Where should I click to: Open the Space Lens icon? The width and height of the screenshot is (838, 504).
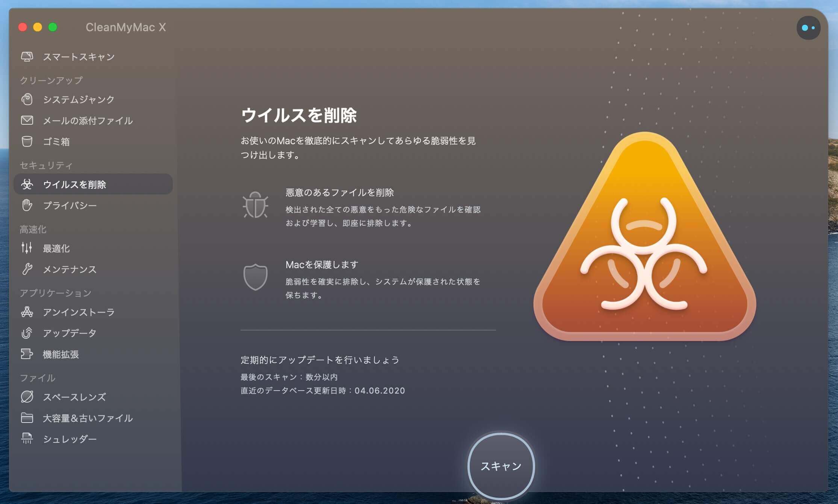click(x=27, y=397)
